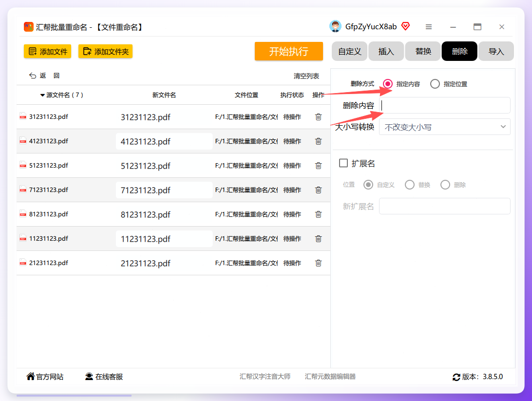Click the app logo in title bar
Screen dimensions: 532x401
28,27
